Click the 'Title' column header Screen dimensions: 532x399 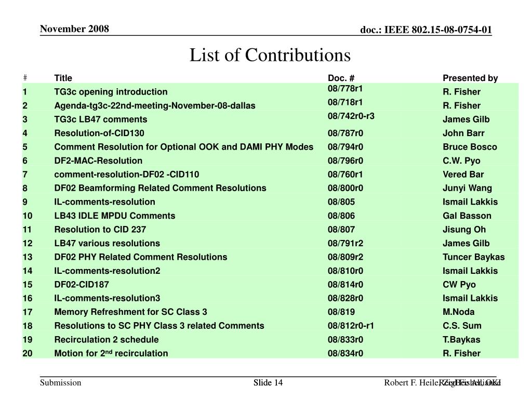coord(63,78)
